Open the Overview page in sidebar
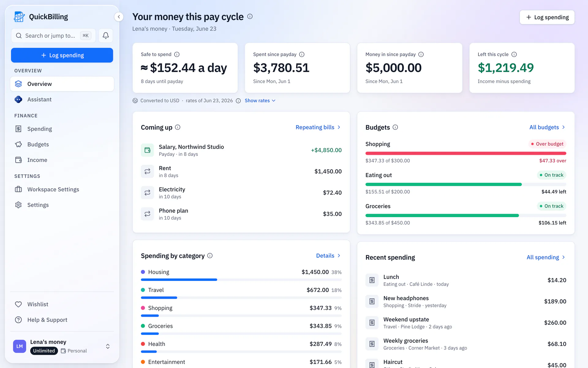This screenshot has width=588, height=368. [62, 84]
